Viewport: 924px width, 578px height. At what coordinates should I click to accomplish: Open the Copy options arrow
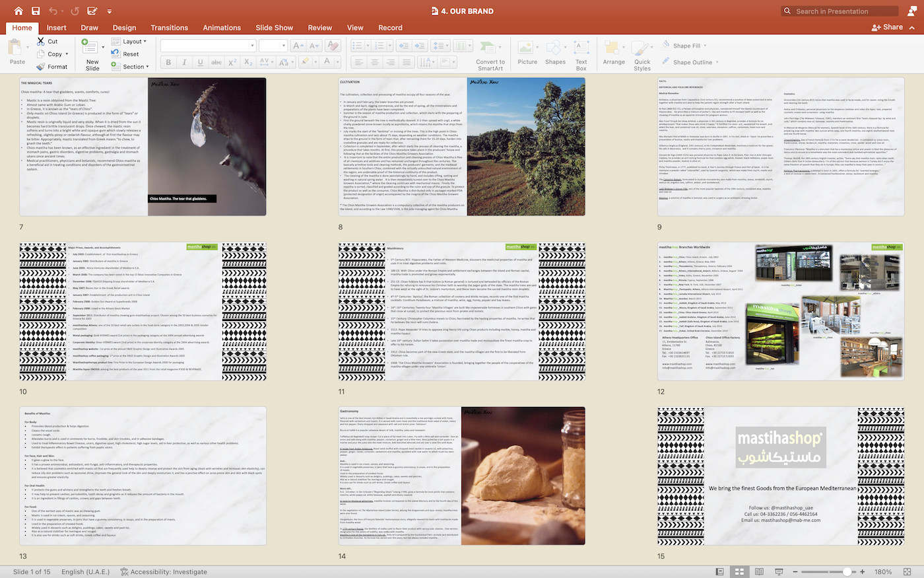pos(67,54)
